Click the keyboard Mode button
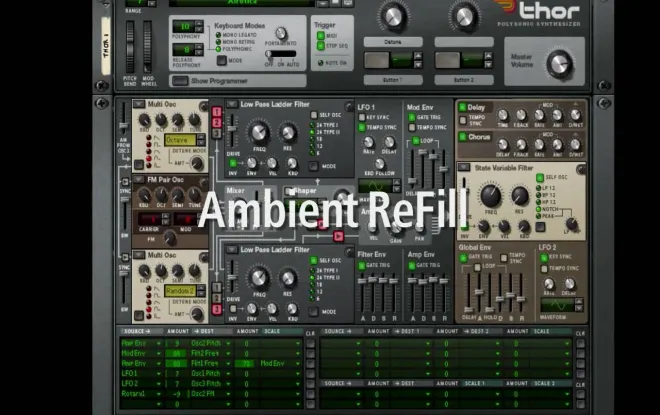 pos(221,61)
